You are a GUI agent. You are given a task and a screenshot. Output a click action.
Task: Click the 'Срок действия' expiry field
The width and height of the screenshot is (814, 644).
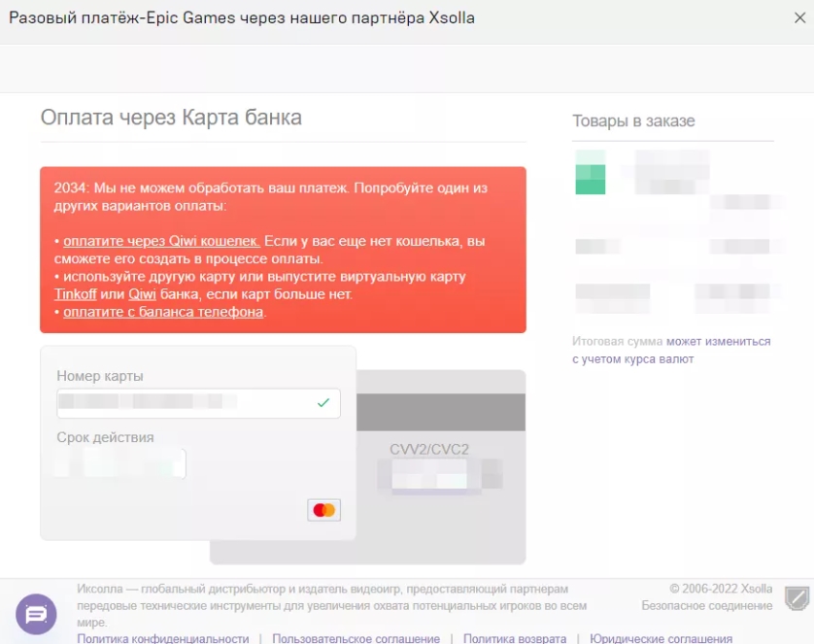(x=120, y=463)
